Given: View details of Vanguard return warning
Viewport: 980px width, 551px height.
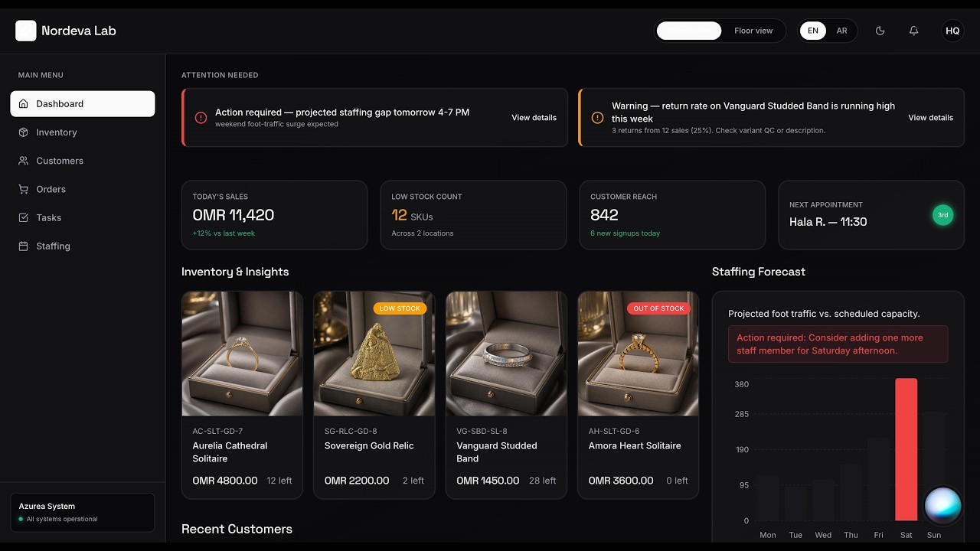Looking at the screenshot, I should tap(930, 118).
